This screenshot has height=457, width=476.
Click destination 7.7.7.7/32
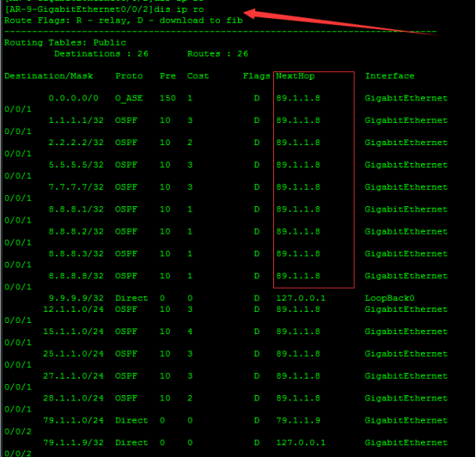(76, 187)
